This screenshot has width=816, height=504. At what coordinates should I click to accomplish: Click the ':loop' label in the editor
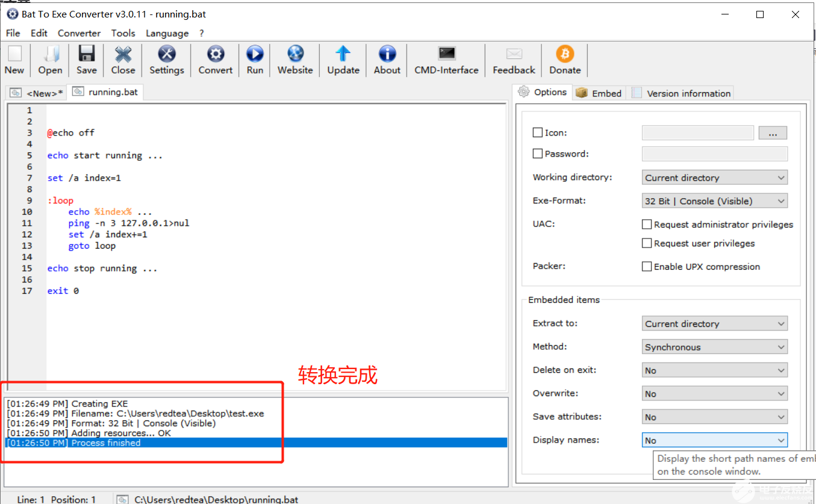tap(60, 201)
